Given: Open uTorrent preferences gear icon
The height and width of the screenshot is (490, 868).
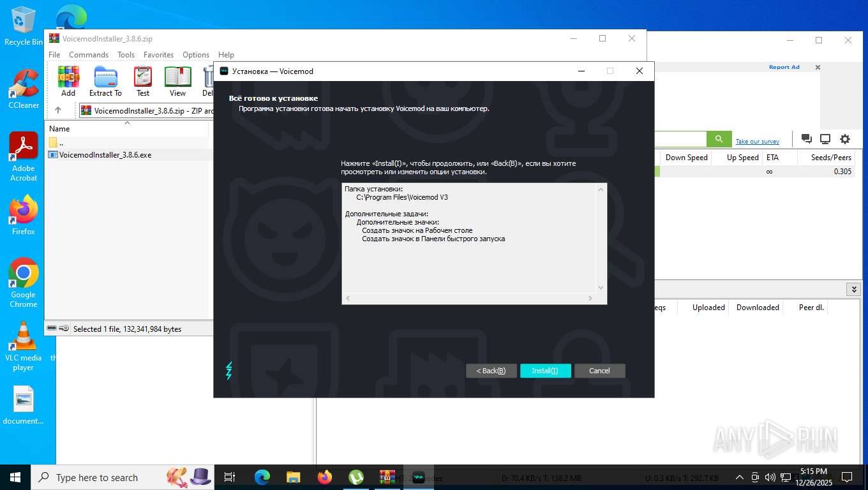Looking at the screenshot, I should 845,139.
